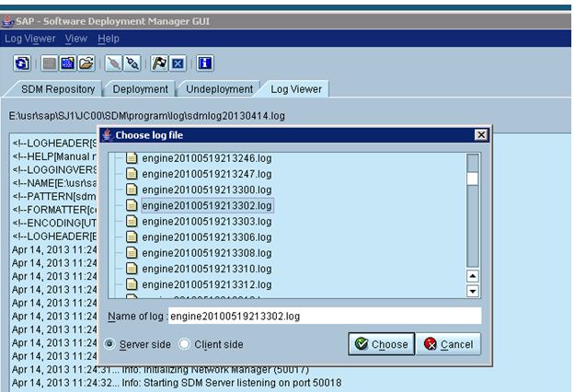Click the Name of log input field
Viewport: 575px width, 392px height.
pyautogui.click(x=325, y=317)
